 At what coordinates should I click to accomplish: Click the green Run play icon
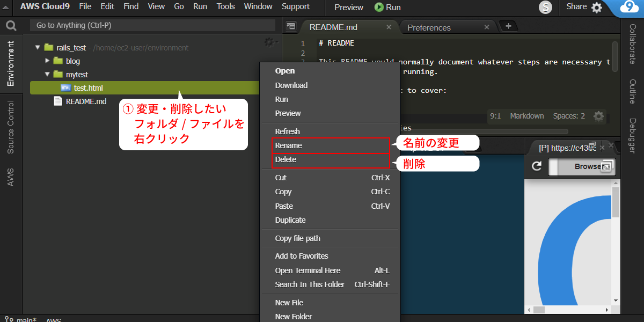click(379, 7)
